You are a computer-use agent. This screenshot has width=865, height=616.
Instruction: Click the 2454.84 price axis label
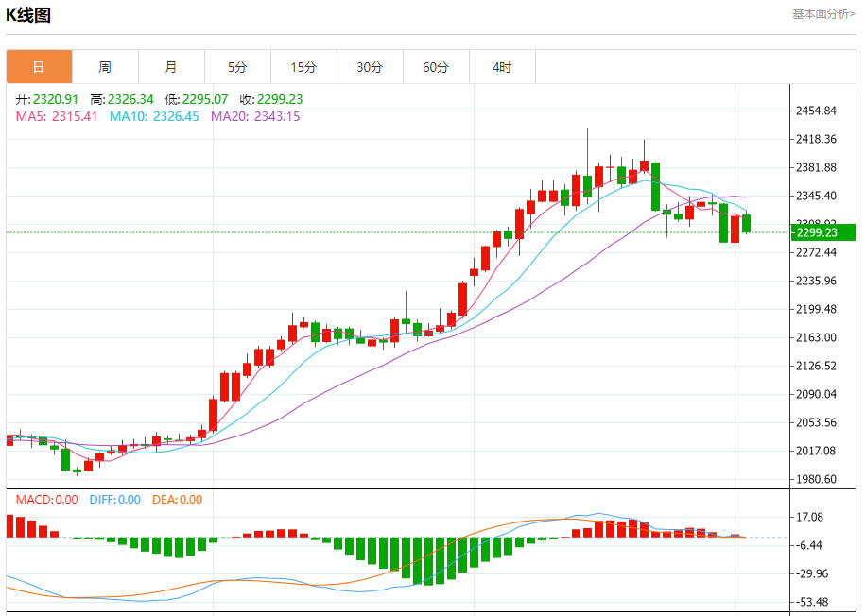pos(816,111)
